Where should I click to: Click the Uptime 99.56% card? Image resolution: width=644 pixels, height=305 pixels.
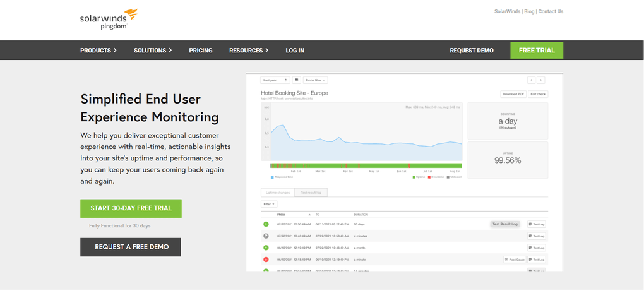(508, 160)
